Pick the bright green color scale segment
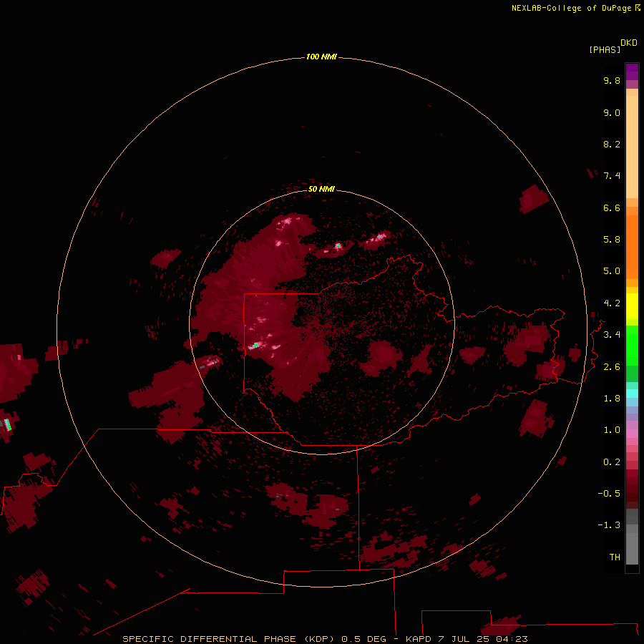Image resolution: width=644 pixels, height=644 pixels. pos(632,345)
